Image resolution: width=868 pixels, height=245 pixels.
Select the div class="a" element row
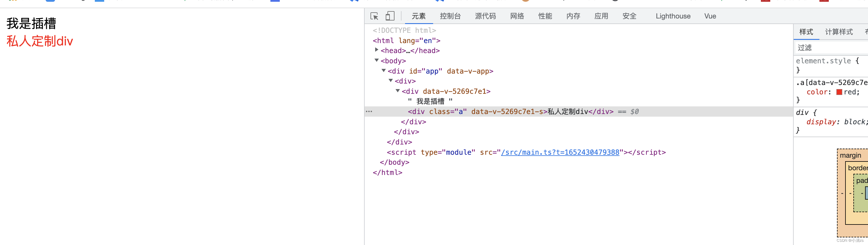[579, 112]
